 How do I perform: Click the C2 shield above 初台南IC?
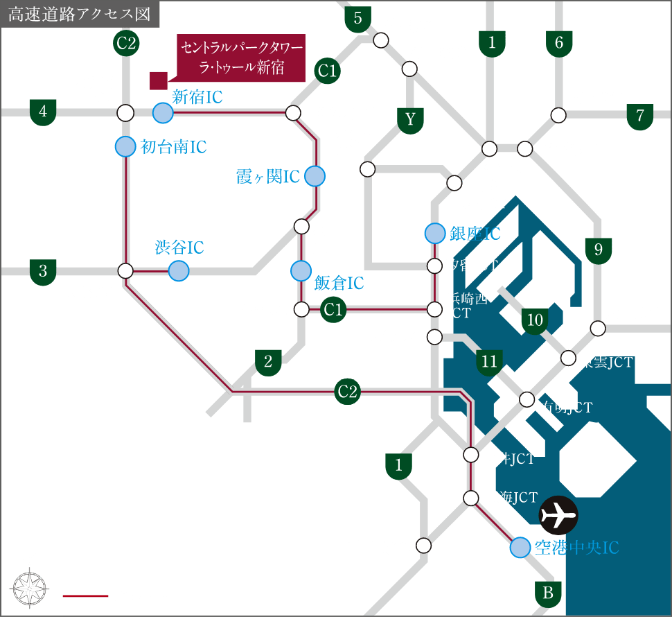click(126, 43)
